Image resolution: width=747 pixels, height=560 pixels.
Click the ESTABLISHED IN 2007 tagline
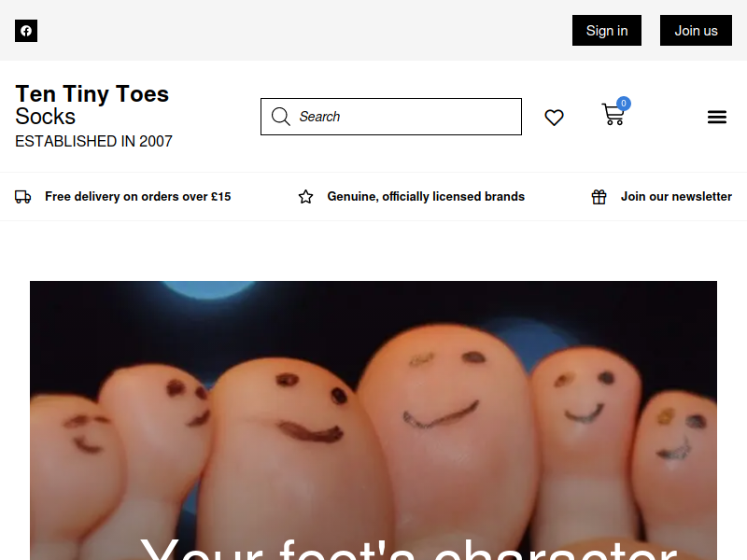click(x=94, y=142)
